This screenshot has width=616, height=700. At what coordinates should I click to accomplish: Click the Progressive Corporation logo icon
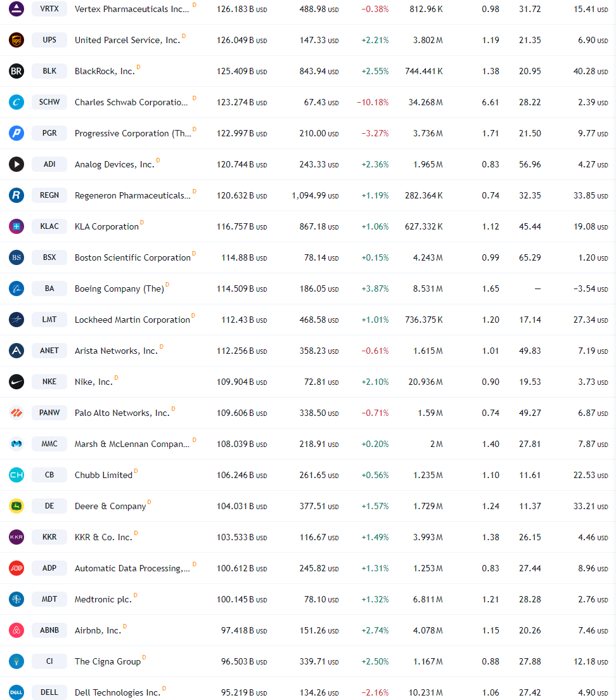coord(16,133)
